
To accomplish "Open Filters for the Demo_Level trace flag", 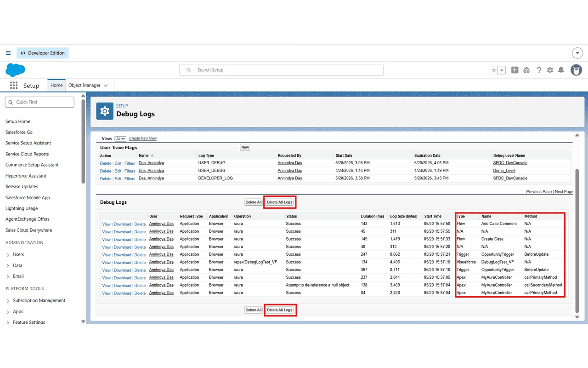I will pyautogui.click(x=130, y=171).
